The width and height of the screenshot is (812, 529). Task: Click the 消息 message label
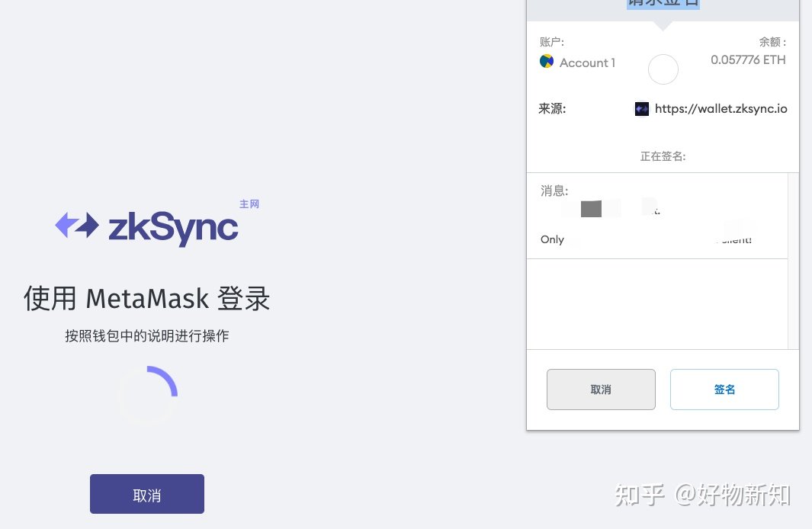click(x=554, y=191)
